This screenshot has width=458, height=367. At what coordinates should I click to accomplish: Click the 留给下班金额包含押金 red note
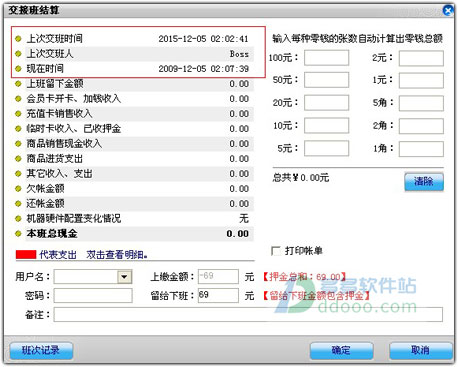pos(316,295)
